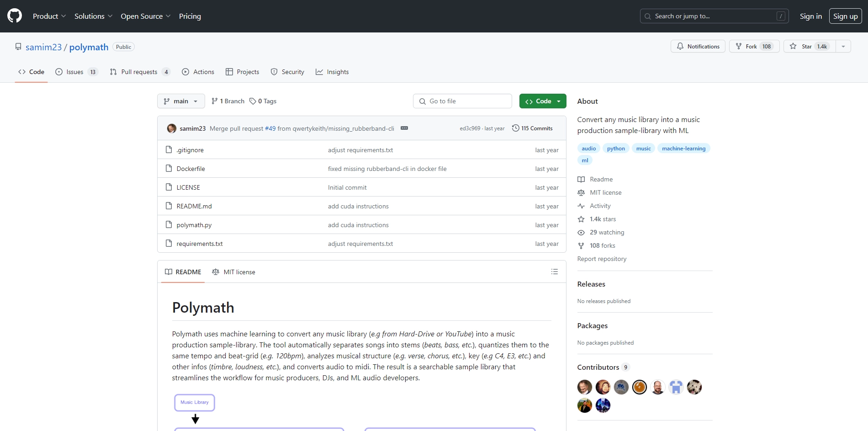Image resolution: width=868 pixels, height=431 pixels.
Task: Click the pulse icon beside Activity
Action: [581, 206]
